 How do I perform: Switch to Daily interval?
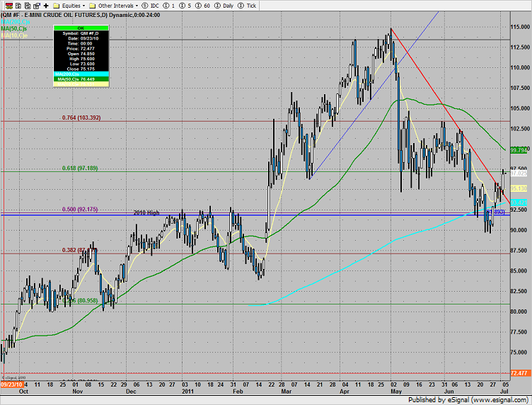click(x=224, y=6)
